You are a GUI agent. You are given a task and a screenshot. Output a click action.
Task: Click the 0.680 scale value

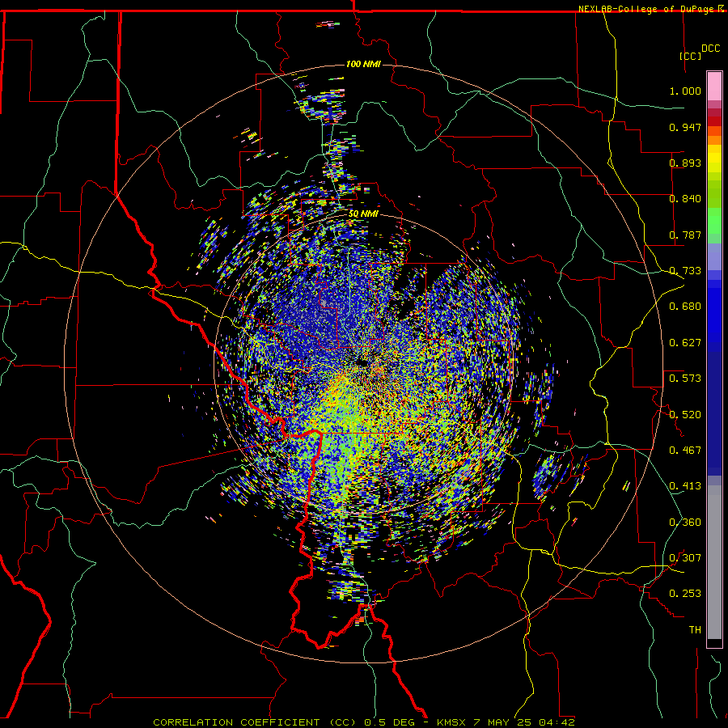[685, 307]
